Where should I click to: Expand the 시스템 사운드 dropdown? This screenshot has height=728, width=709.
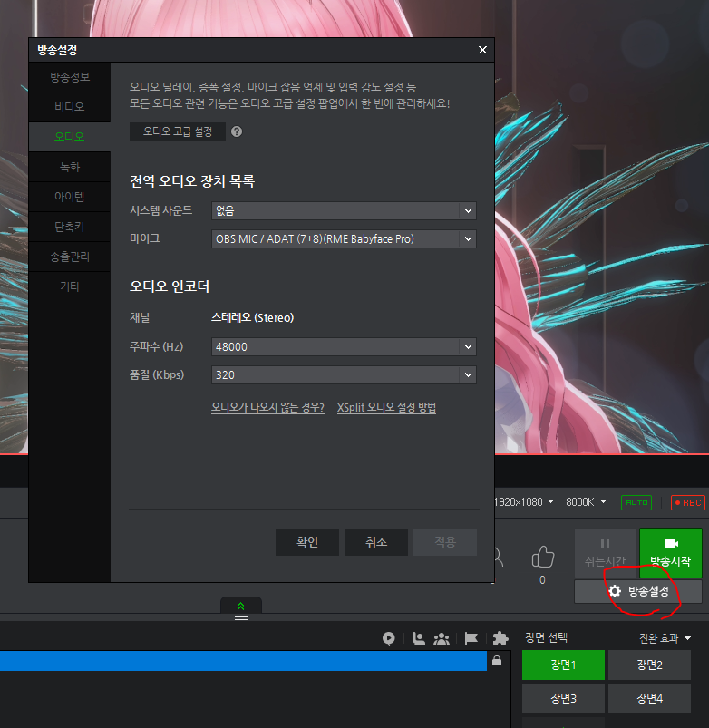[x=344, y=211]
